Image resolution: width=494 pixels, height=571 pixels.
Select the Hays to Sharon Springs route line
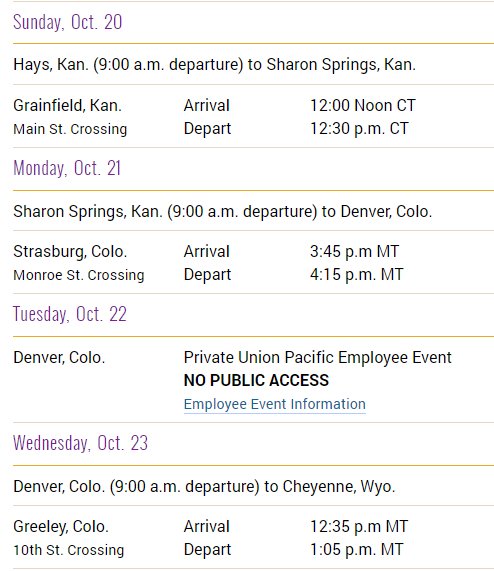pyautogui.click(x=214, y=65)
